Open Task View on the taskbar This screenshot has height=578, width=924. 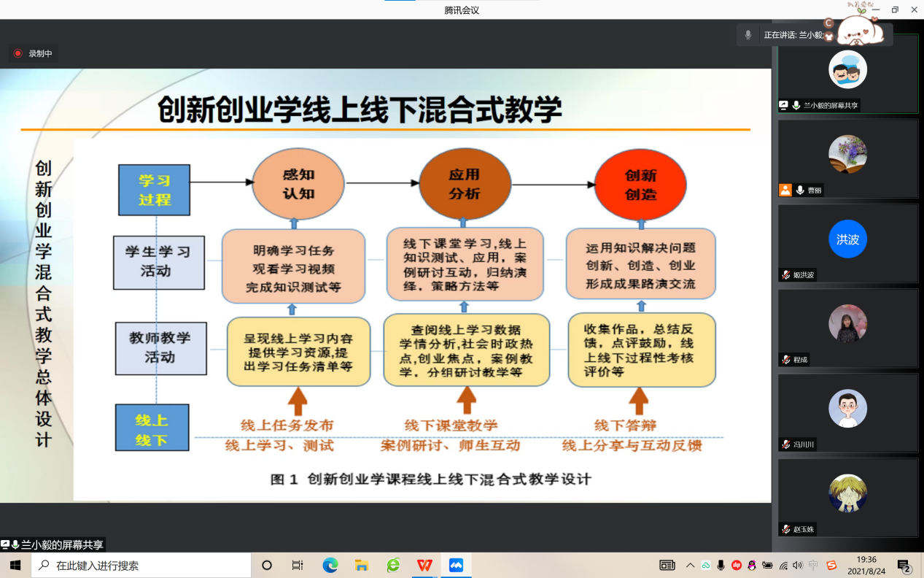click(x=298, y=565)
